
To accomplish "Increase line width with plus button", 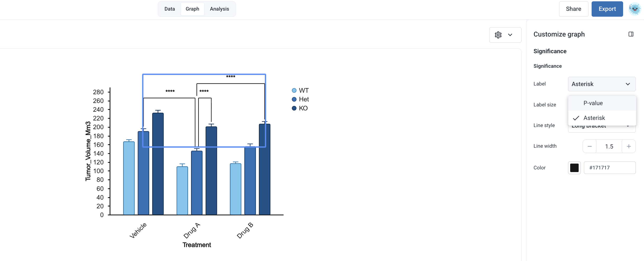I will point(629,146).
